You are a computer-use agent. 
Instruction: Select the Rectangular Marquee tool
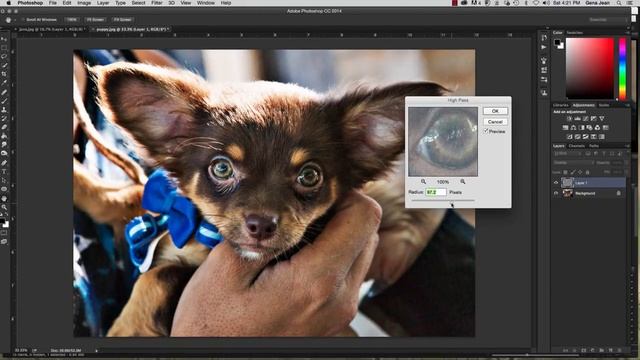[4, 48]
